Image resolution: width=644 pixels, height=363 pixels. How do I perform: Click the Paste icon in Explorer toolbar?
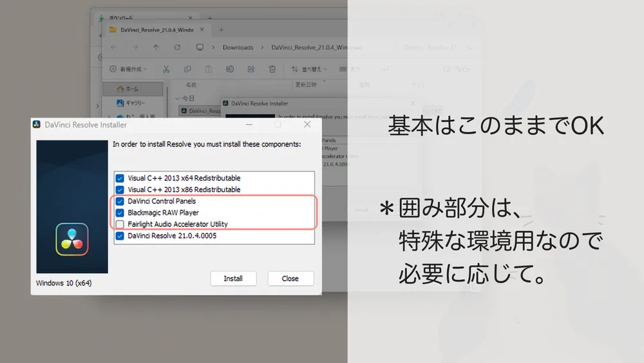point(209,69)
